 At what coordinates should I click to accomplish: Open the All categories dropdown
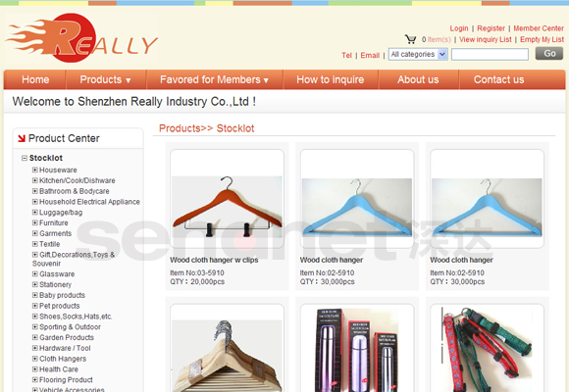coord(418,55)
